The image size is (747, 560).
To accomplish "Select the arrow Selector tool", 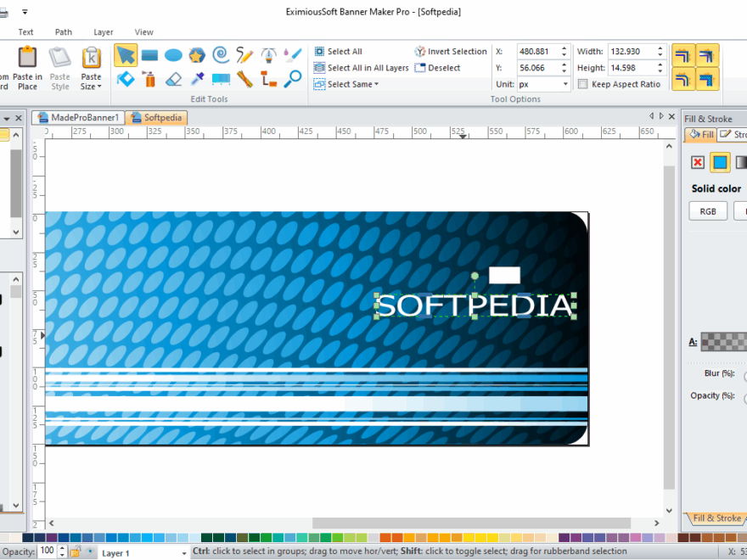I will click(x=126, y=55).
